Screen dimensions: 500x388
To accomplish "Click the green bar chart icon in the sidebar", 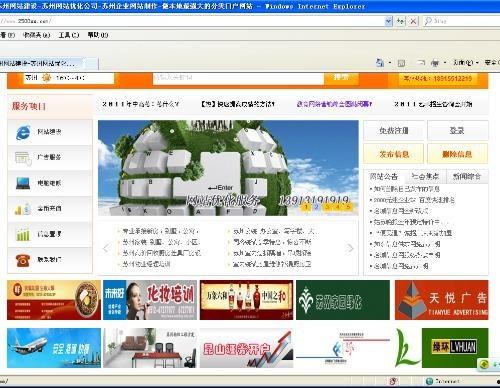I will [x=23, y=234].
